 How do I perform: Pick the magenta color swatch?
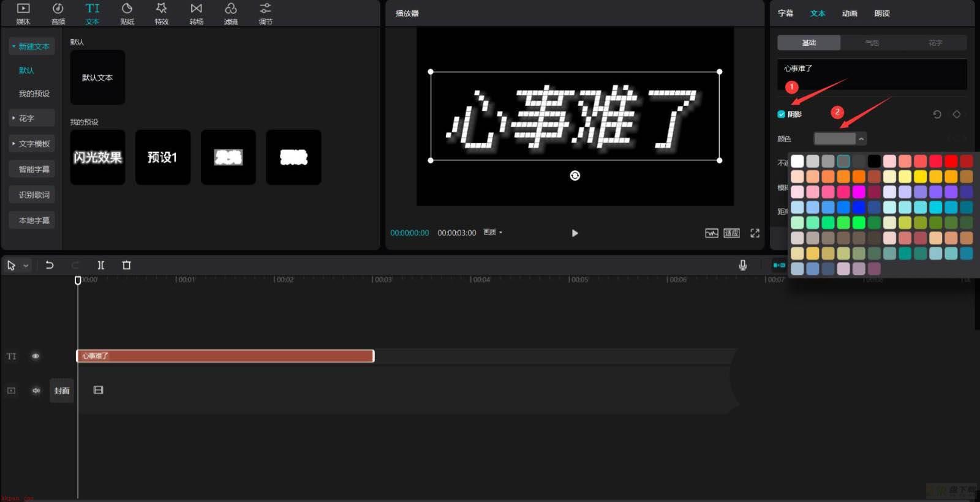(x=859, y=192)
